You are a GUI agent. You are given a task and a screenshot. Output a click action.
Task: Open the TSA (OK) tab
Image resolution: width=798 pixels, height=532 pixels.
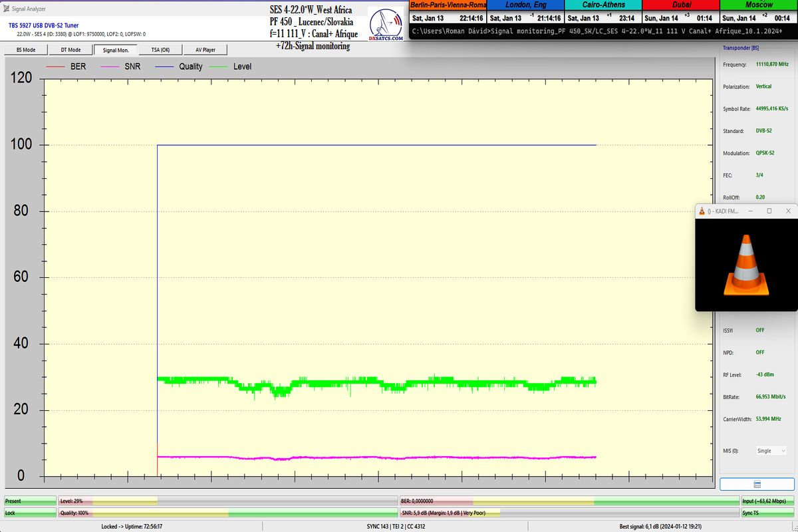(x=160, y=50)
